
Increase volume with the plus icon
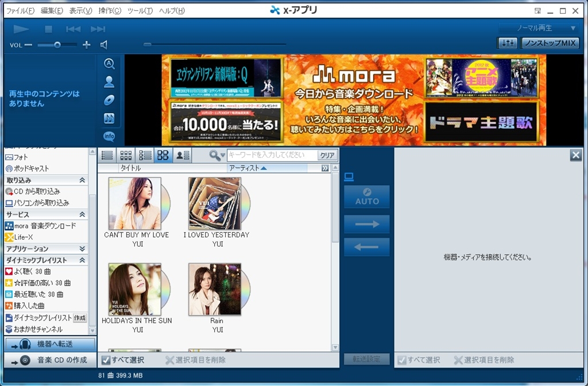[87, 45]
